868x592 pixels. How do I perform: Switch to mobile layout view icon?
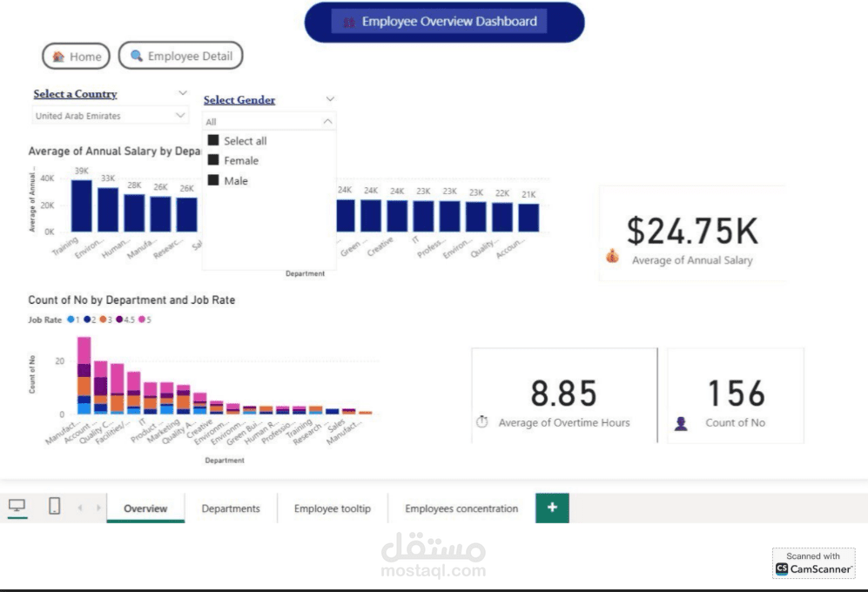point(54,506)
